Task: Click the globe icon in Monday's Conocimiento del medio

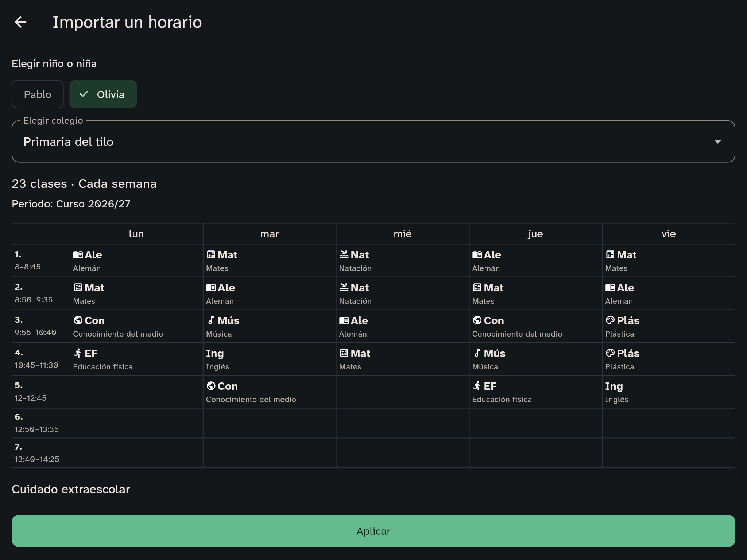Action: [78, 320]
